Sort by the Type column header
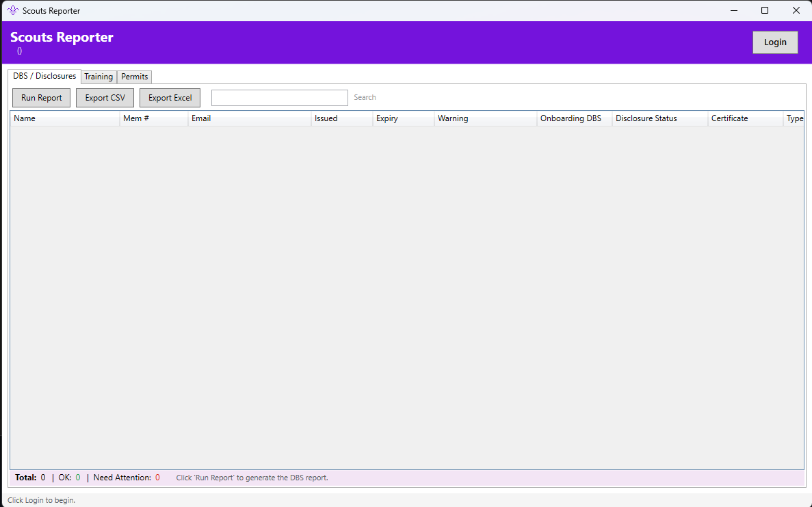This screenshot has height=507, width=812. tap(794, 118)
